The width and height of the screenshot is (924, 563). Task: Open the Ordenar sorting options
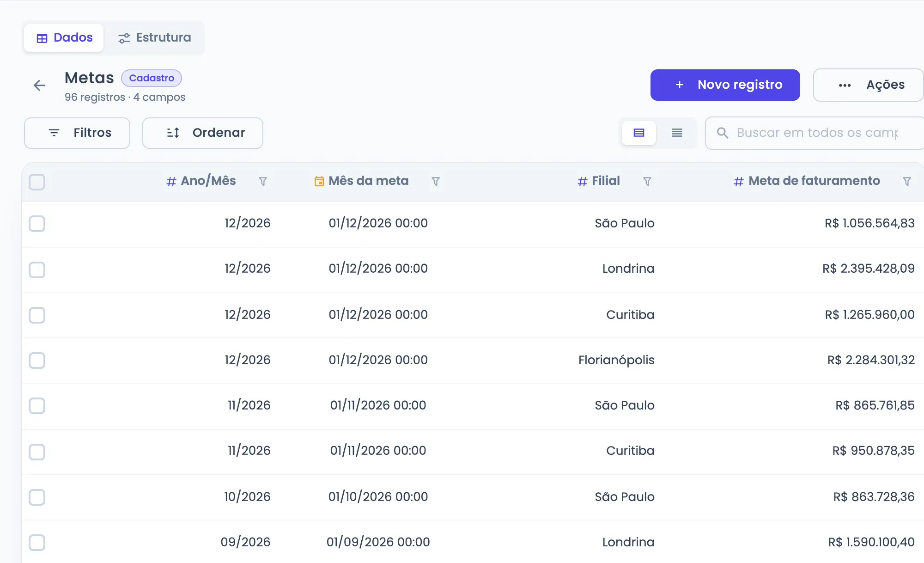pyautogui.click(x=203, y=133)
